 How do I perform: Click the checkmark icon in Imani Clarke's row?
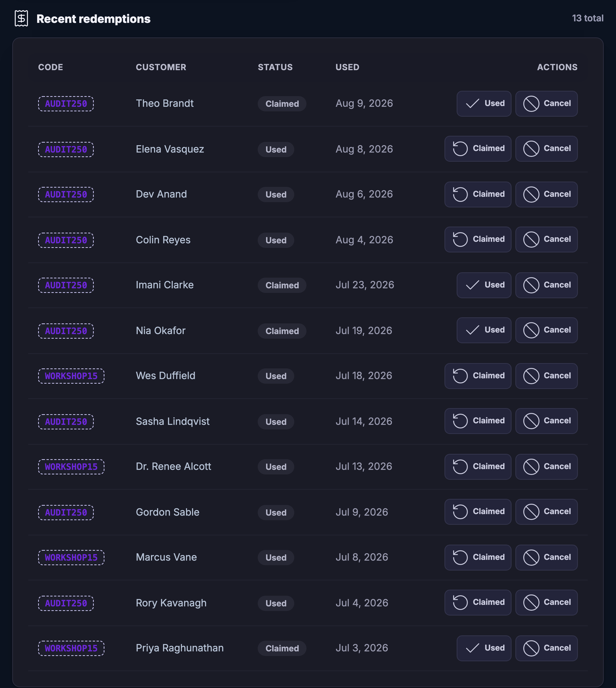pyautogui.click(x=472, y=285)
